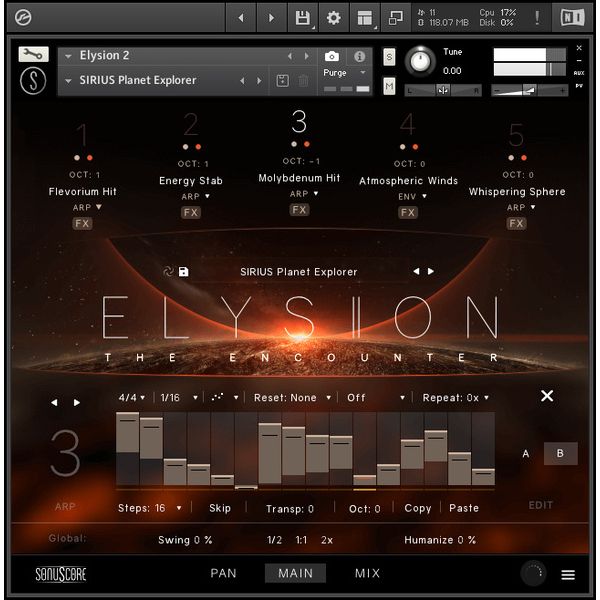The width and height of the screenshot is (600, 600).
Task: Click the refresh icon beside preset name
Action: [x=168, y=272]
